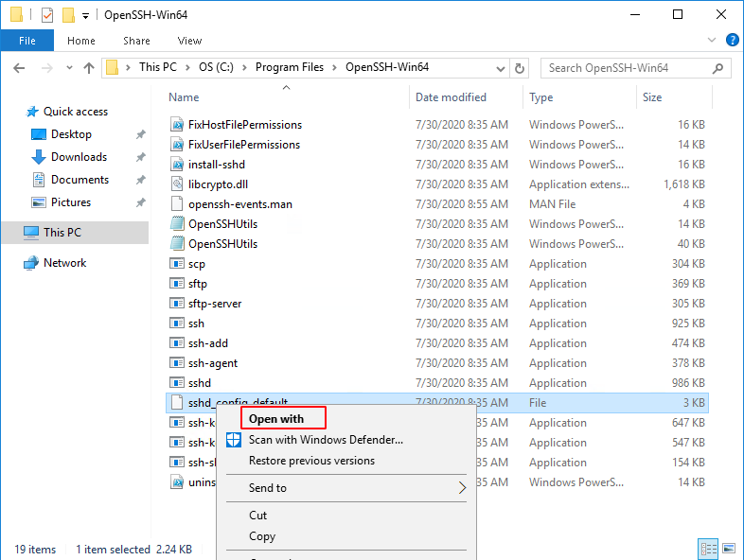Select the install-sshd PowerShell script
This screenshot has width=744, height=560.
click(216, 165)
